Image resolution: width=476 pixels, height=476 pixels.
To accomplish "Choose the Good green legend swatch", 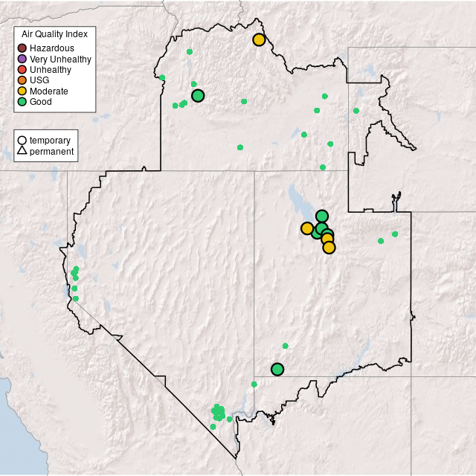I will point(22,101).
